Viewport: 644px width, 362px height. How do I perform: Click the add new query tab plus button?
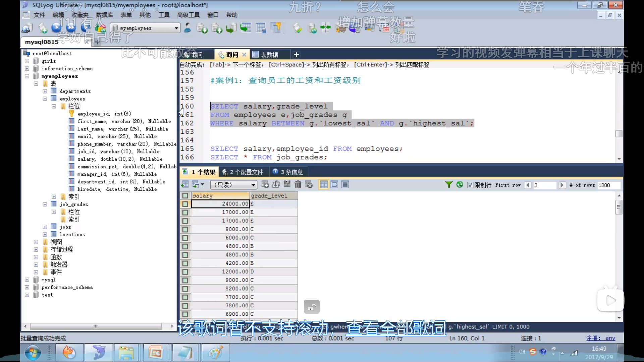point(297,55)
